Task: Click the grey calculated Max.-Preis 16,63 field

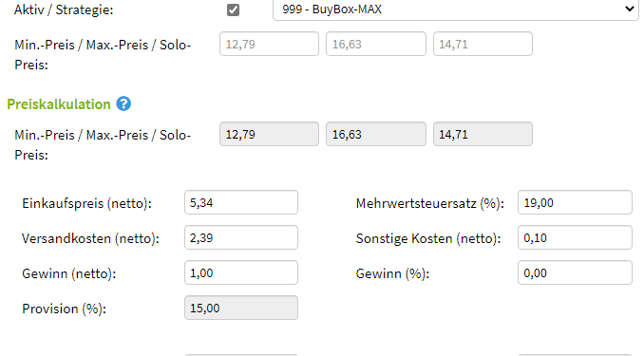Action: click(x=376, y=134)
